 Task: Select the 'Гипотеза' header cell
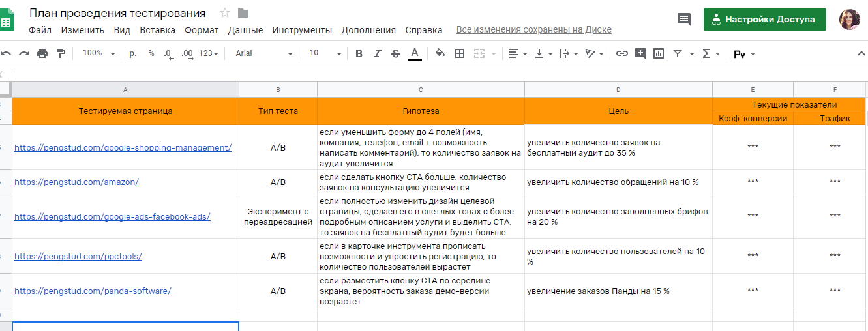421,111
